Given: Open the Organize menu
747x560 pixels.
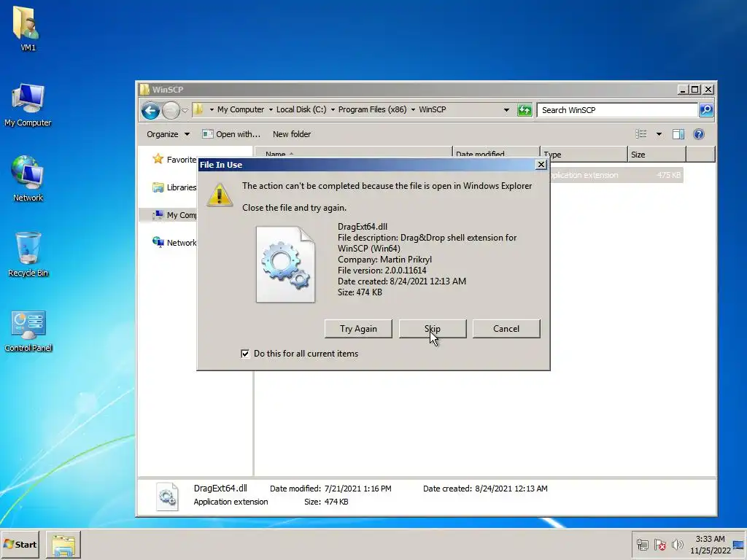Looking at the screenshot, I should 169,134.
